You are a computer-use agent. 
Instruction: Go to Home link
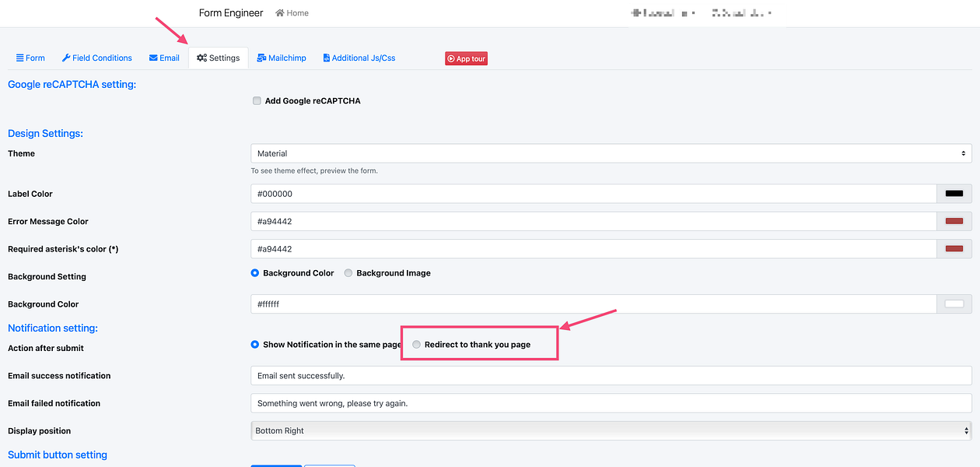292,13
